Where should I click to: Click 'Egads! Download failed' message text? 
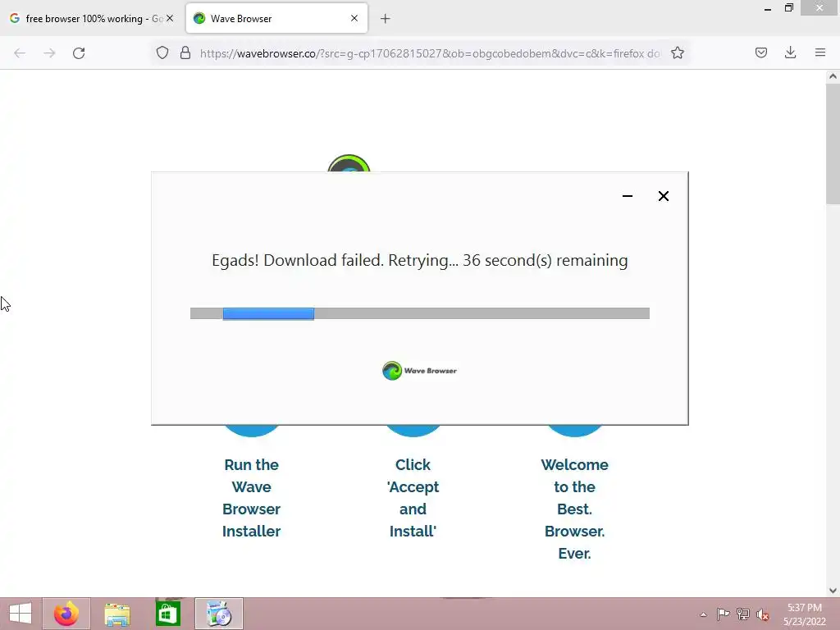pyautogui.click(x=419, y=260)
